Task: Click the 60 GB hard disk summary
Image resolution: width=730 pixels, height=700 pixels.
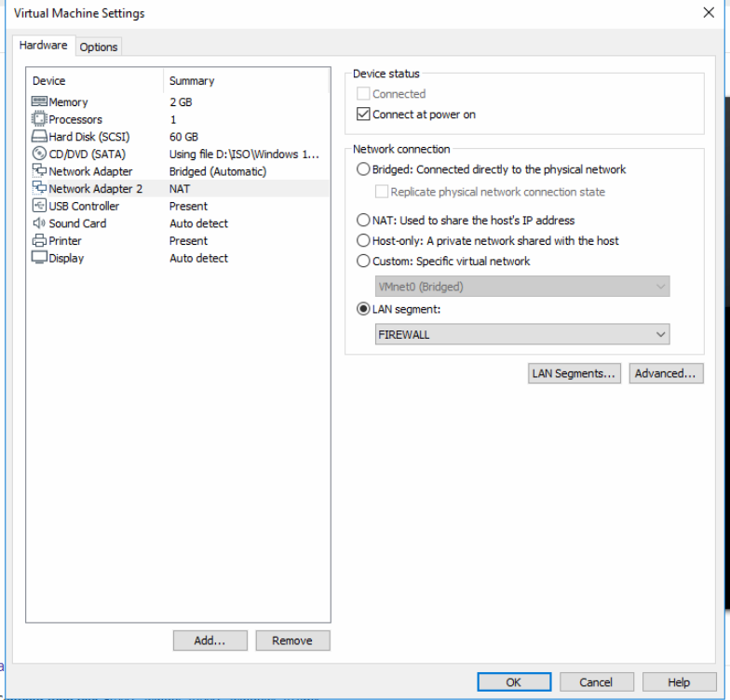Action: tap(184, 136)
